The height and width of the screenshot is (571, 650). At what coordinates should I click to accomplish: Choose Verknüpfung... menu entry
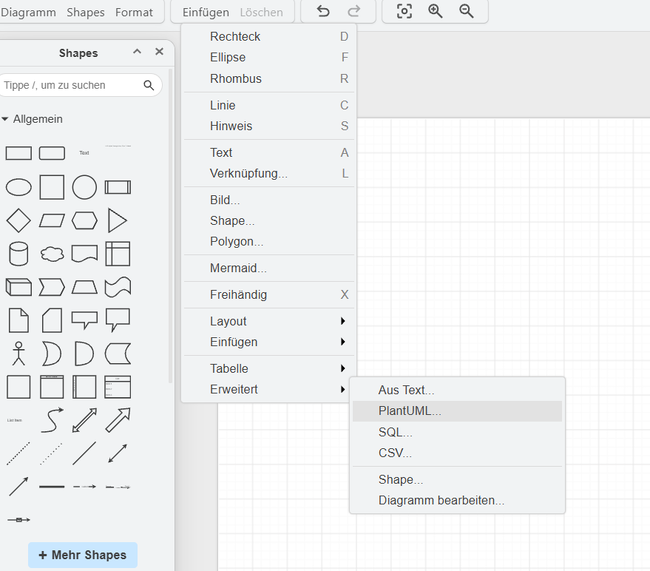point(269,173)
